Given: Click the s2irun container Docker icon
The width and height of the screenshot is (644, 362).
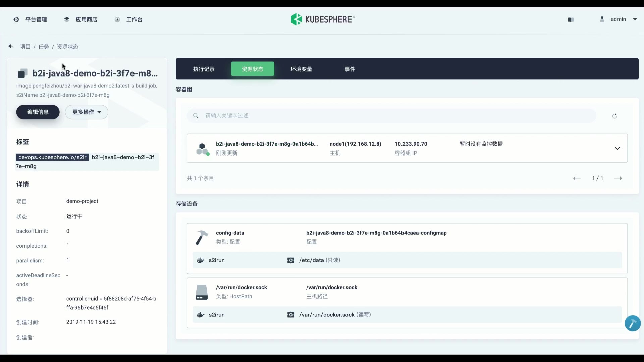Looking at the screenshot, I should click(x=200, y=260).
